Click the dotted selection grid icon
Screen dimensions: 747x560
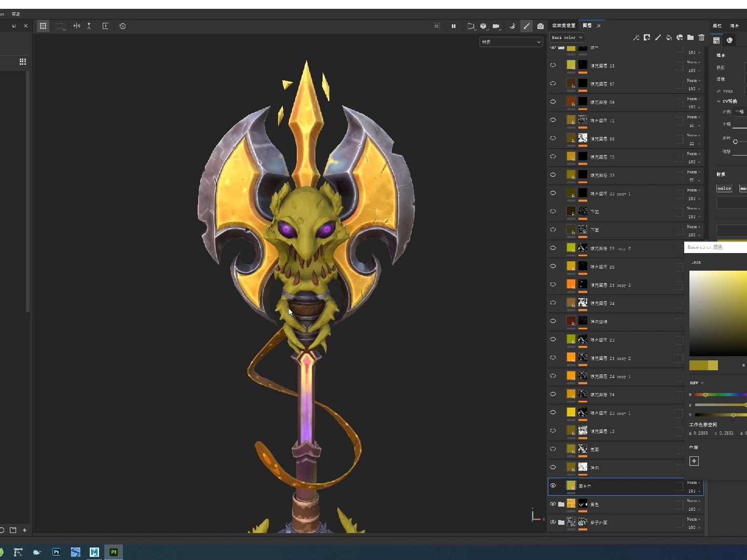(x=61, y=26)
